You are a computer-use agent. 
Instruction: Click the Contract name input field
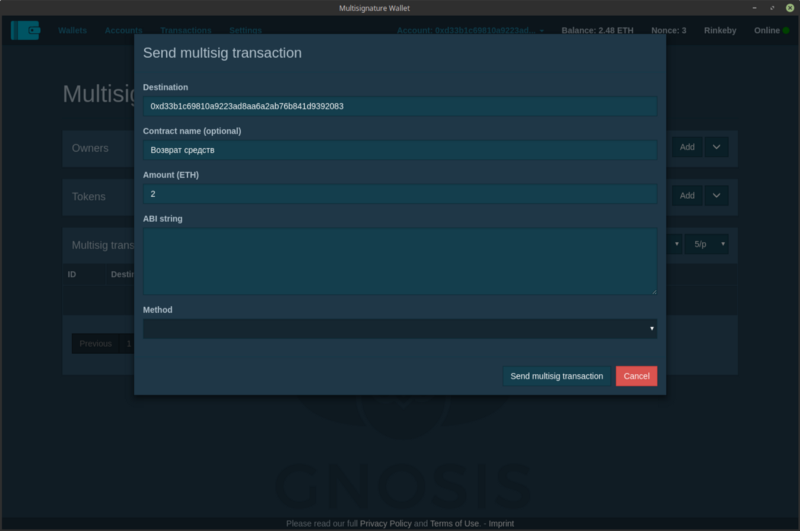[x=400, y=150]
